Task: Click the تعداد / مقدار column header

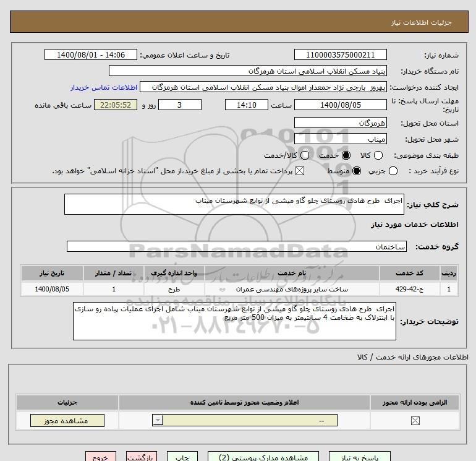Action: (113, 273)
